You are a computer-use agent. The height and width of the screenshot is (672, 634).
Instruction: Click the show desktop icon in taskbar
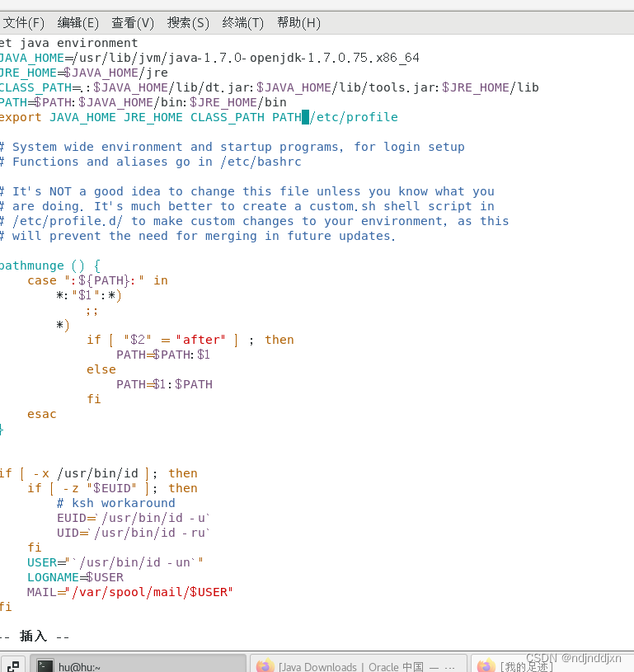click(13, 665)
